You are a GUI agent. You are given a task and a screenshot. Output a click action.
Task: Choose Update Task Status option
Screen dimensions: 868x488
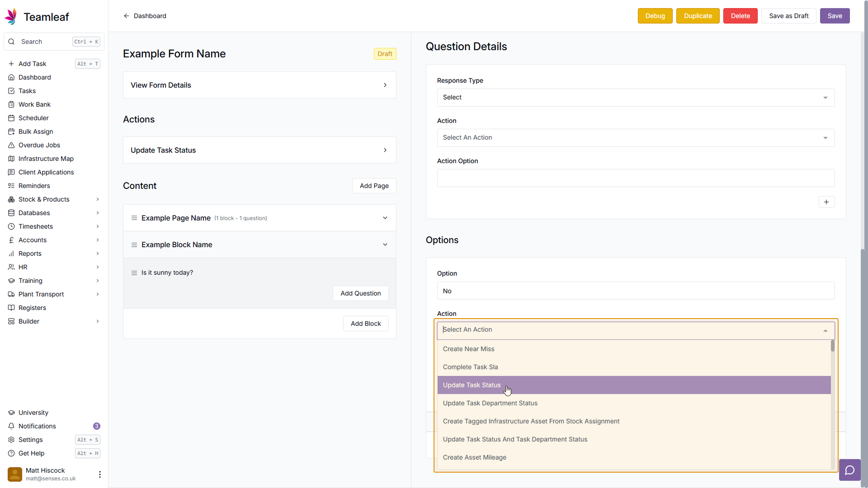point(472,385)
